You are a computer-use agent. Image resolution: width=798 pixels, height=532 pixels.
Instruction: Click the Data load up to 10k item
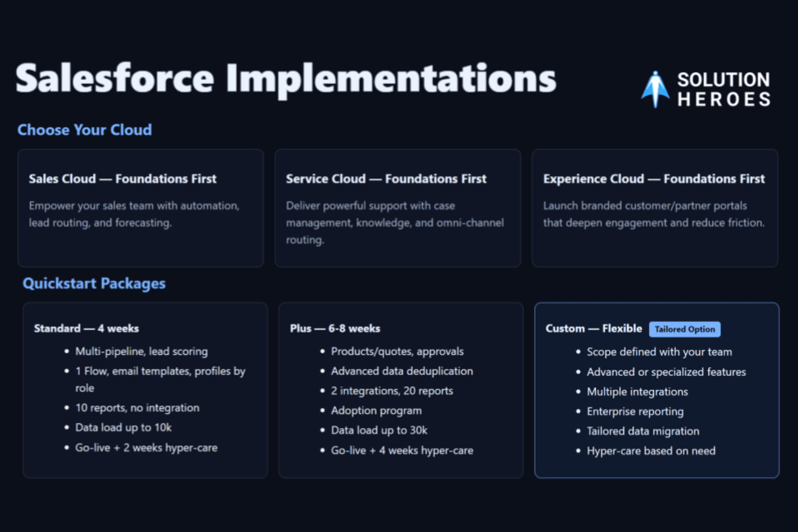(x=123, y=428)
